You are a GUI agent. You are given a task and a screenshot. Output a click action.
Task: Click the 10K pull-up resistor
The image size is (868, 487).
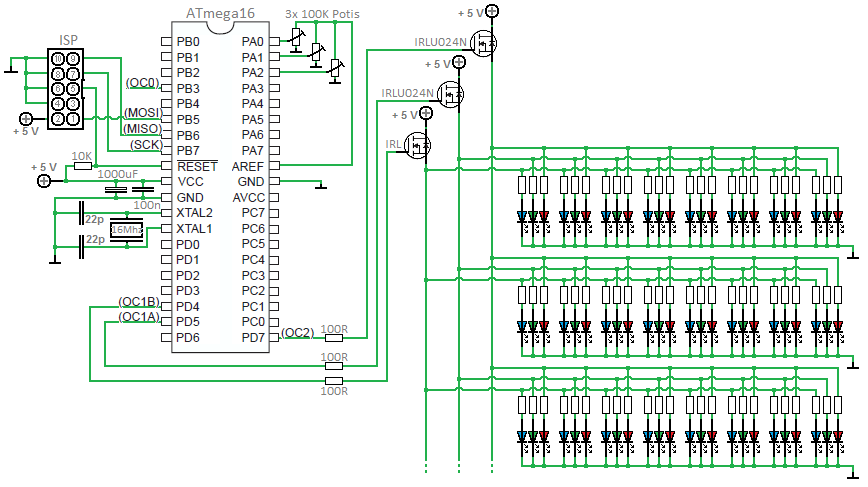(x=82, y=165)
